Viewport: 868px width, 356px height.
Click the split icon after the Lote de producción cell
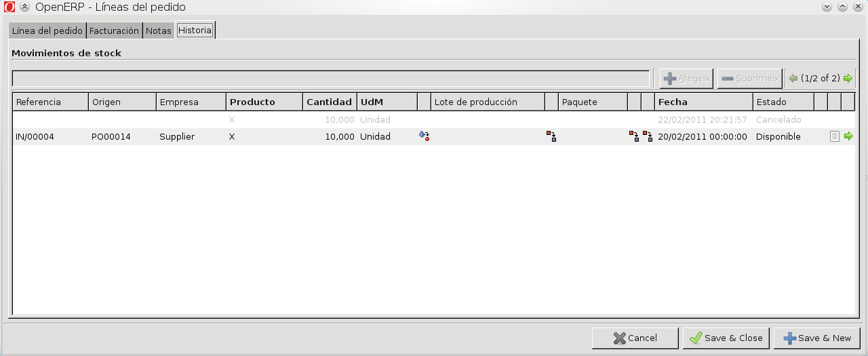coord(551,136)
